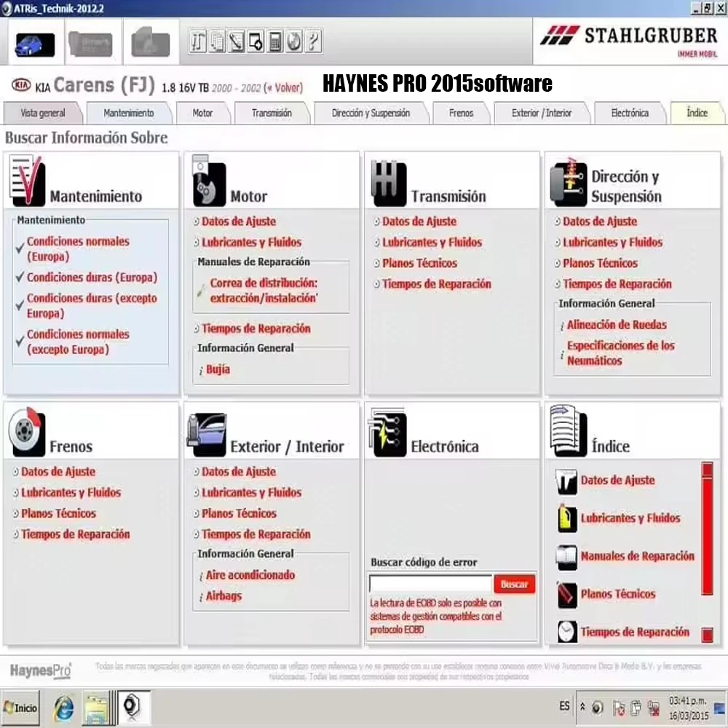Click the Electrónica circuit icon
This screenshot has width=728, height=728.
(x=387, y=433)
